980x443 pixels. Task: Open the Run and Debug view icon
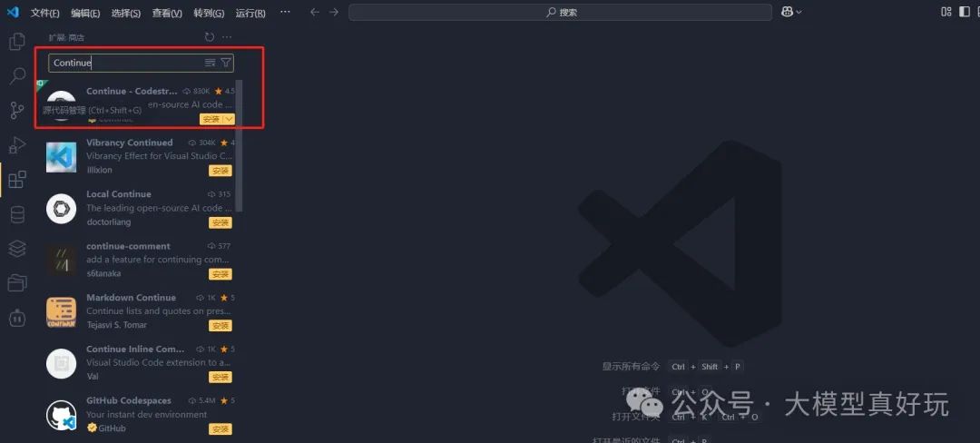[x=17, y=145]
